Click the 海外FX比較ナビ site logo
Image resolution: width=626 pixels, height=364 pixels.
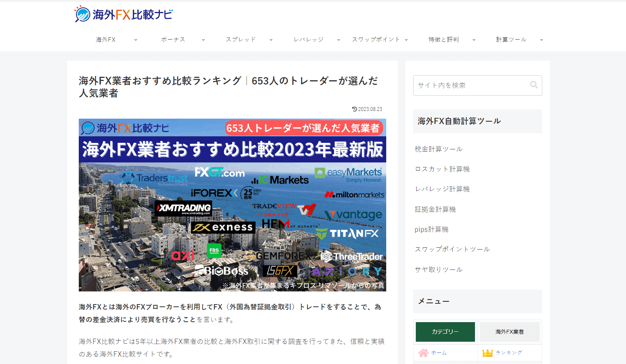pyautogui.click(x=124, y=14)
